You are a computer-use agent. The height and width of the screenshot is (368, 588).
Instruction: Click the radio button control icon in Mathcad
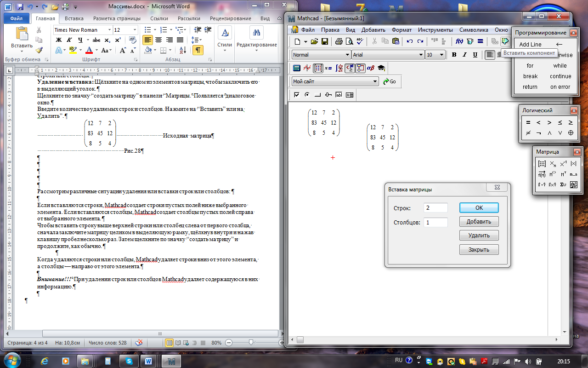point(307,95)
